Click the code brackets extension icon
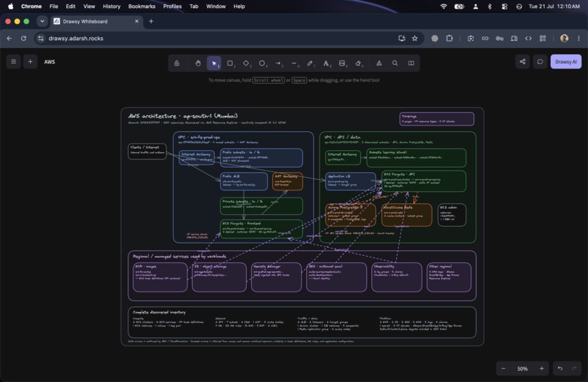The image size is (588, 382). [x=528, y=38]
